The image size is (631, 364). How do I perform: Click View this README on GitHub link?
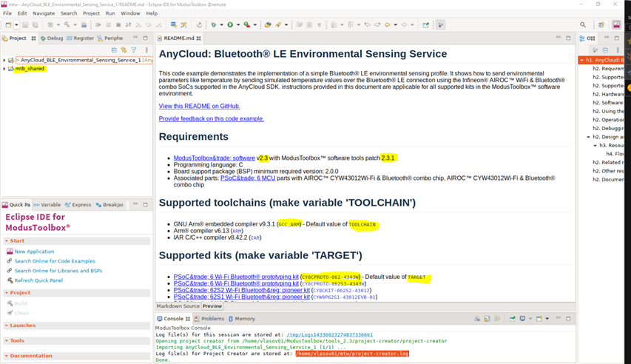click(199, 106)
